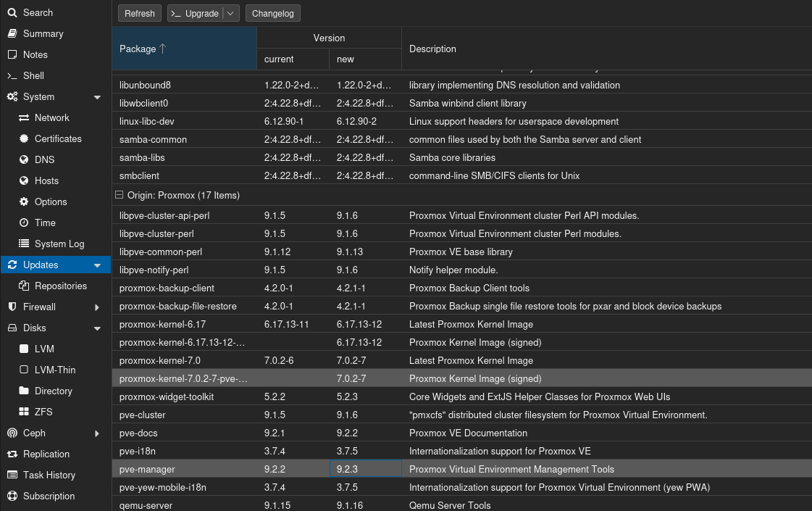Click the Time clock icon
This screenshot has height=511, width=812.
pos(24,223)
